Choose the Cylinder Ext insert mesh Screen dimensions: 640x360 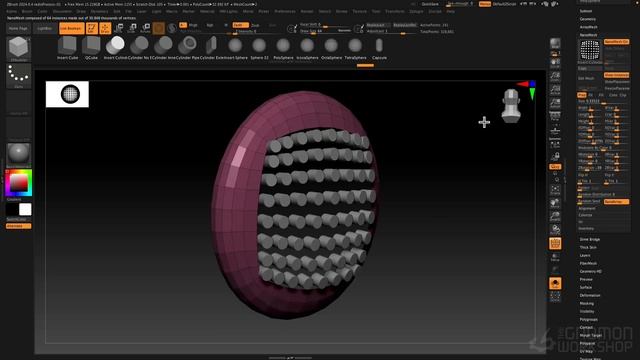(211, 48)
